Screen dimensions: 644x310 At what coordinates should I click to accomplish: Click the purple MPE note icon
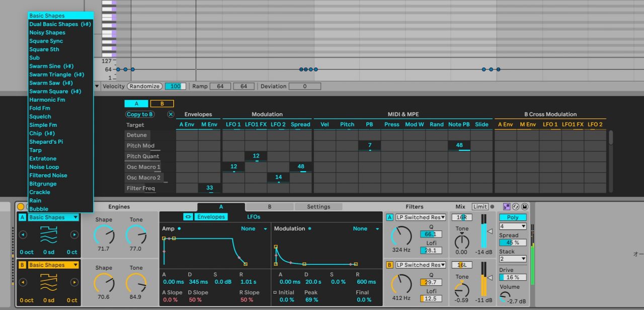(x=506, y=207)
